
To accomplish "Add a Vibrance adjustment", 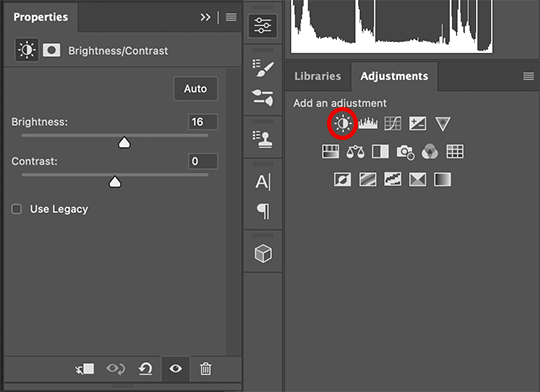I will point(443,124).
